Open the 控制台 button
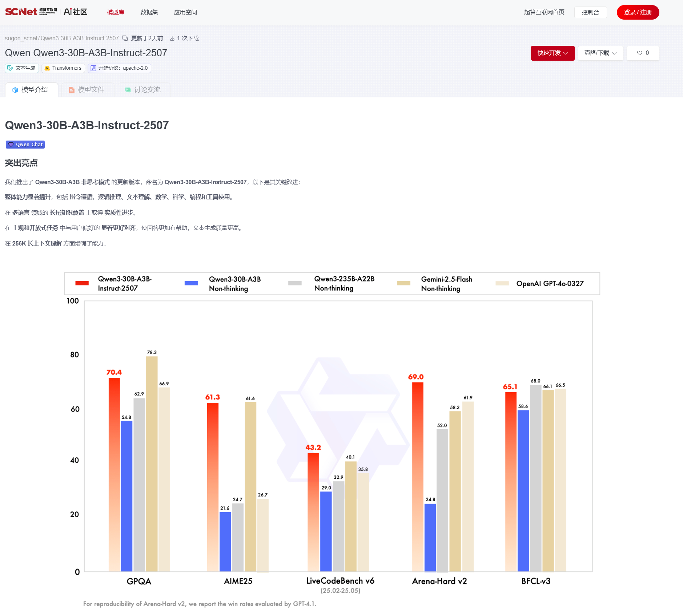683x616 pixels. click(x=590, y=12)
